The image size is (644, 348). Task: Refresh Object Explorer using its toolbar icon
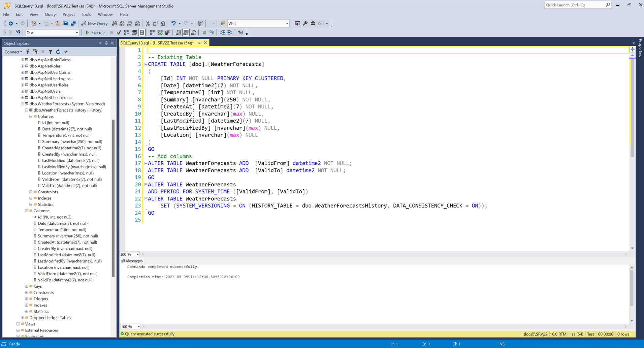(58, 52)
